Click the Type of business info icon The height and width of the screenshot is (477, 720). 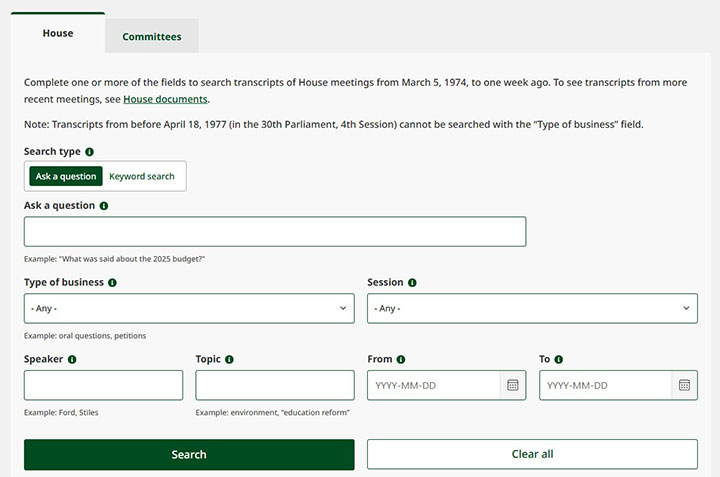pyautogui.click(x=112, y=282)
